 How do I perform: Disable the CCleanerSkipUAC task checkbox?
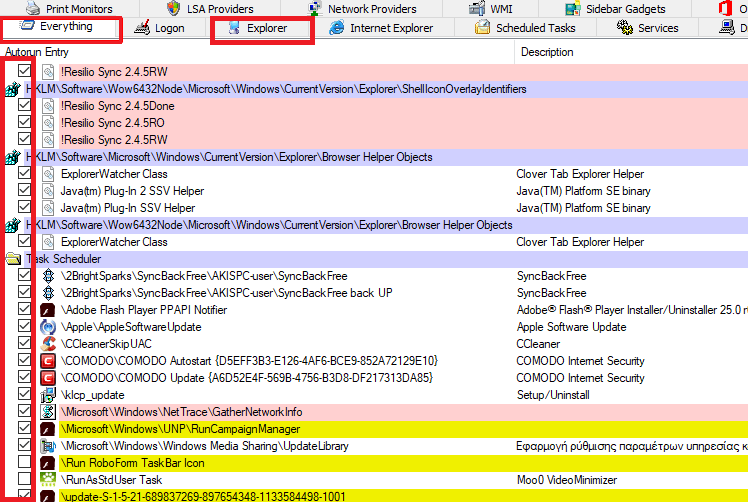24,343
